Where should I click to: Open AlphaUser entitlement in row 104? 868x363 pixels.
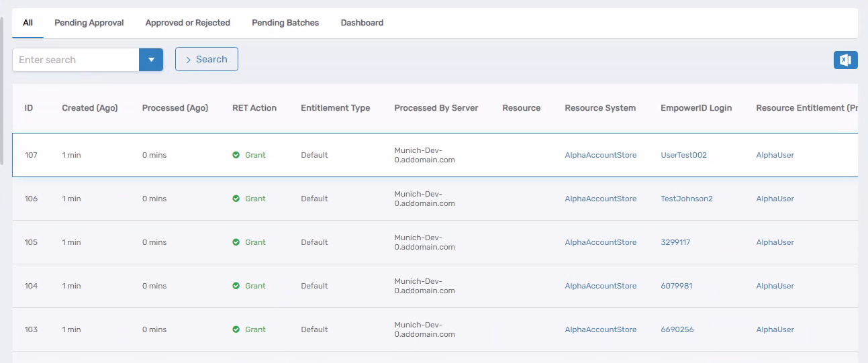(775, 286)
